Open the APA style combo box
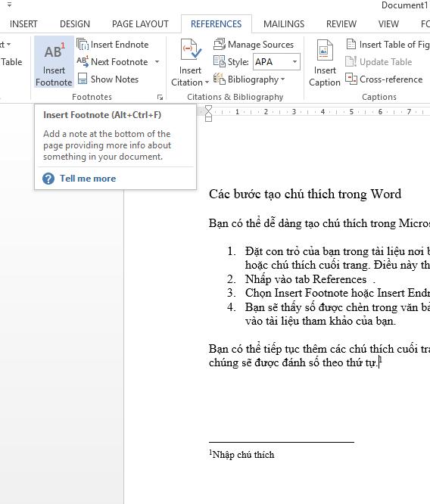 point(276,62)
